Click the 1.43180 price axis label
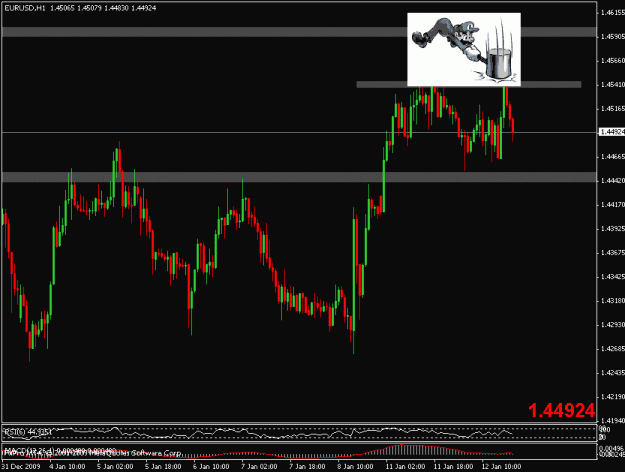625x472 pixels. point(613,301)
